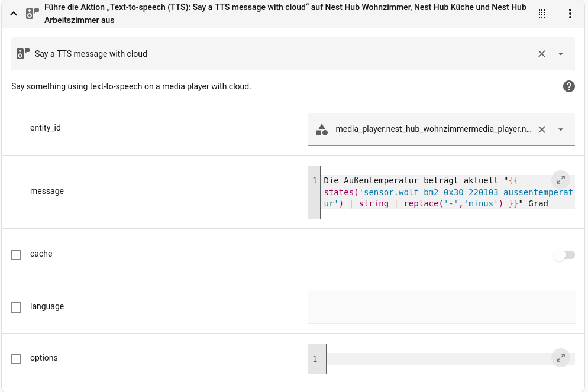Clear the selected TTS action
The image size is (588, 392).
542,54
